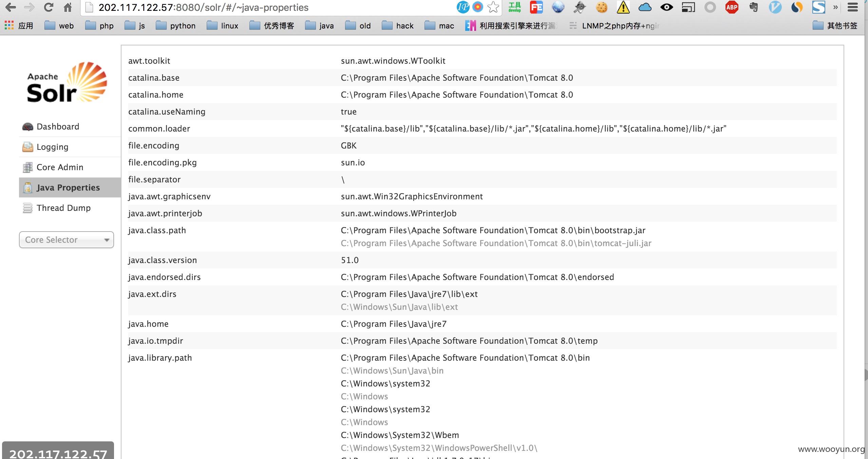Open the mac bookmarks folder
The image size is (868, 459).
[x=439, y=26]
